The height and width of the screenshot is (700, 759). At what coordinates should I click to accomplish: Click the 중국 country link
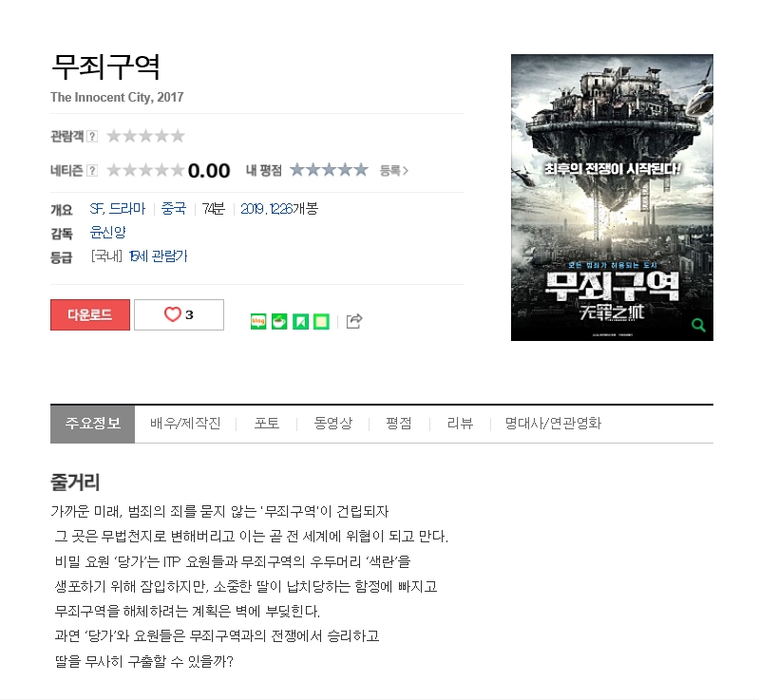tap(173, 209)
